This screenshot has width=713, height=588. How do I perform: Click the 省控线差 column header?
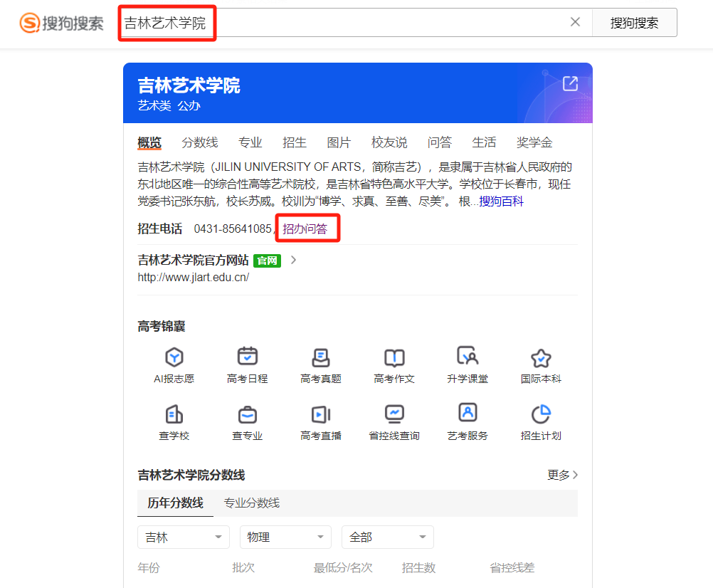click(x=512, y=567)
